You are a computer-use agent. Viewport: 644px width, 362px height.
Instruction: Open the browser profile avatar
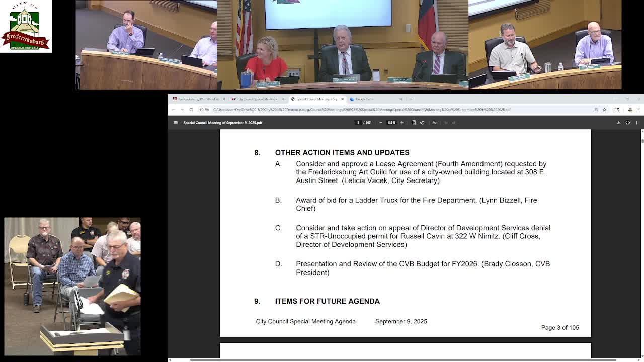[630, 110]
